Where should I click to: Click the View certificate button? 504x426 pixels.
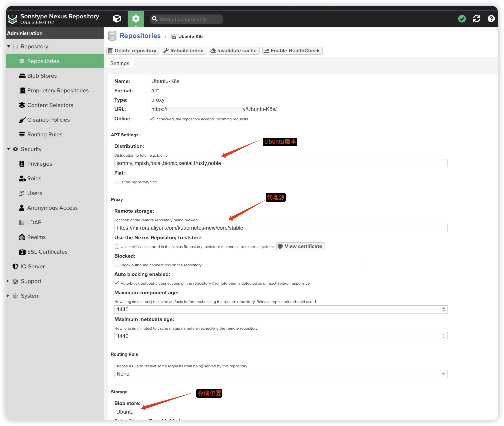(300, 246)
